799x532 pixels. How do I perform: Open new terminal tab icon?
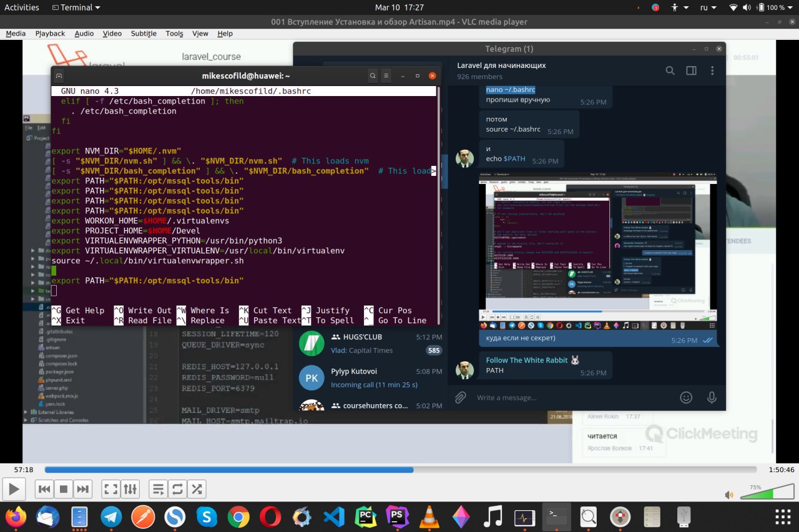coord(59,75)
